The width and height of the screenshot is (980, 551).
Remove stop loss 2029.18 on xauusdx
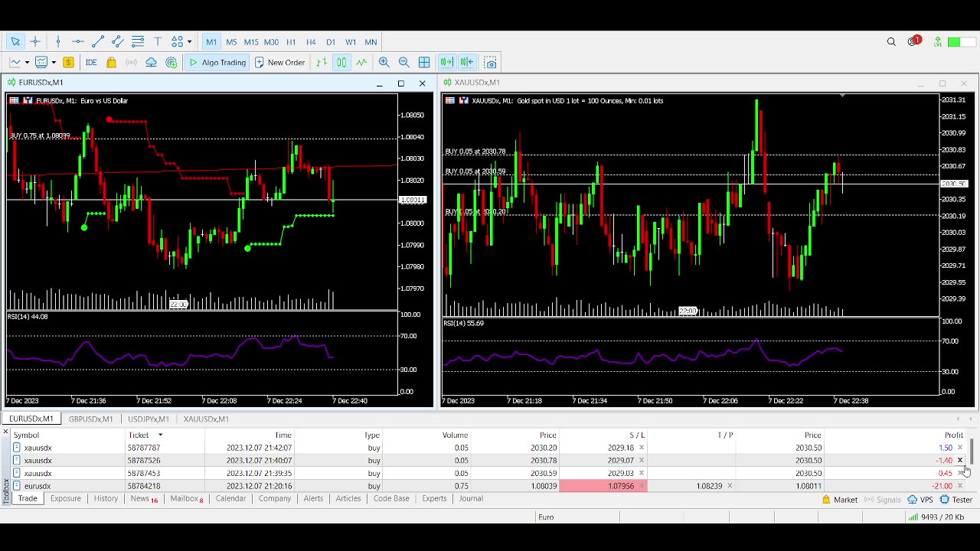(642, 448)
